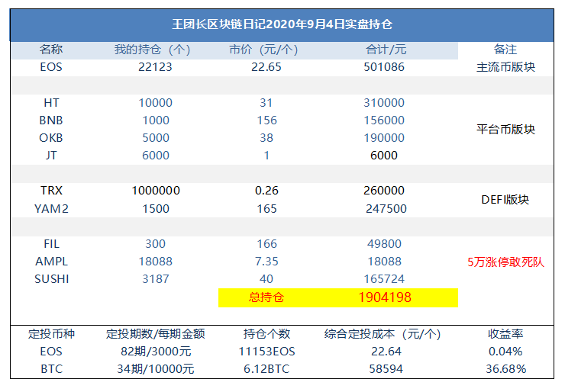Viewport: 565px width, 392px height.
Task: Select YAM2 holding amount 1500
Action: (x=156, y=209)
